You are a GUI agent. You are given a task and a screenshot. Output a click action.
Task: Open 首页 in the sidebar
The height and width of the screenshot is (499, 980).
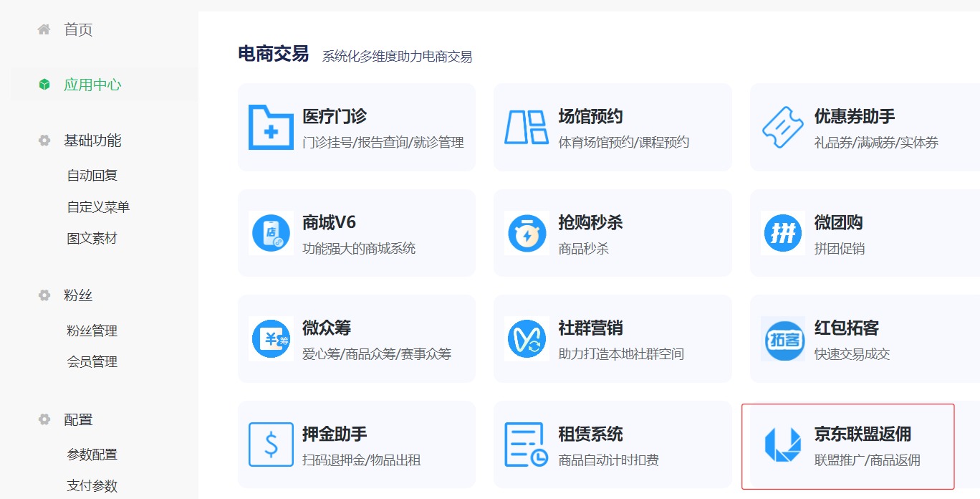pos(78,29)
